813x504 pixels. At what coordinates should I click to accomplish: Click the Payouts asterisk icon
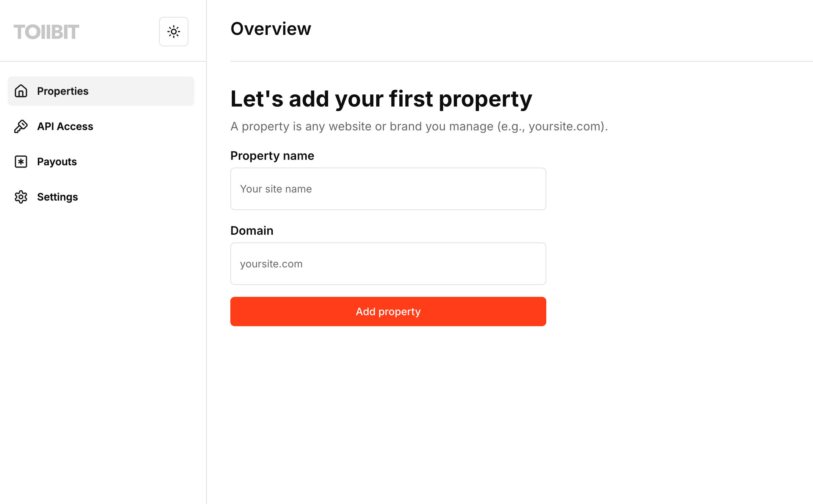(21, 162)
